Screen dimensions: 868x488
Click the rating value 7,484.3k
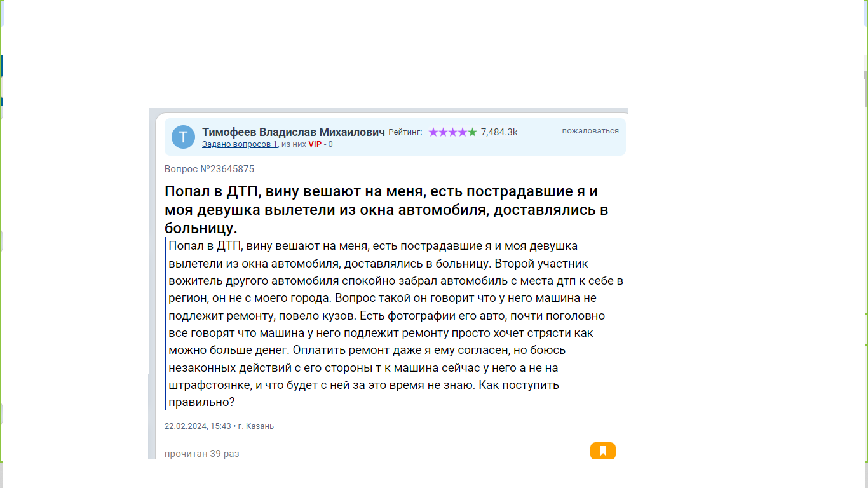(499, 132)
